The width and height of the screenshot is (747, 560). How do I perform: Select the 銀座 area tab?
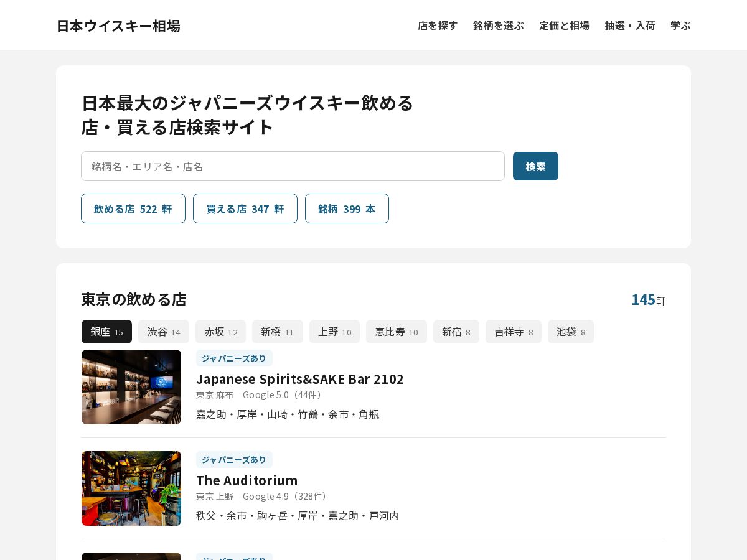click(106, 332)
